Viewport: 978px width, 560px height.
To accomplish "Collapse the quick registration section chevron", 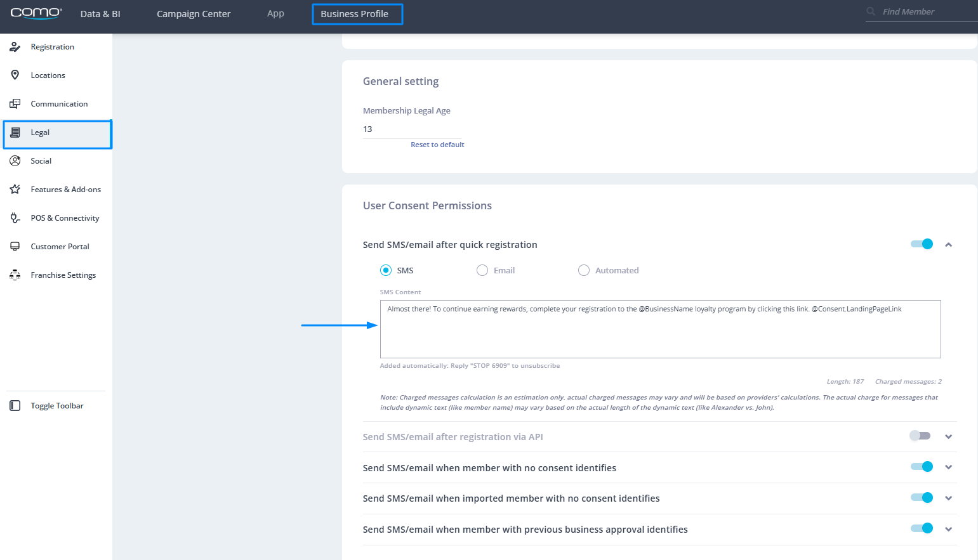I will tap(948, 245).
